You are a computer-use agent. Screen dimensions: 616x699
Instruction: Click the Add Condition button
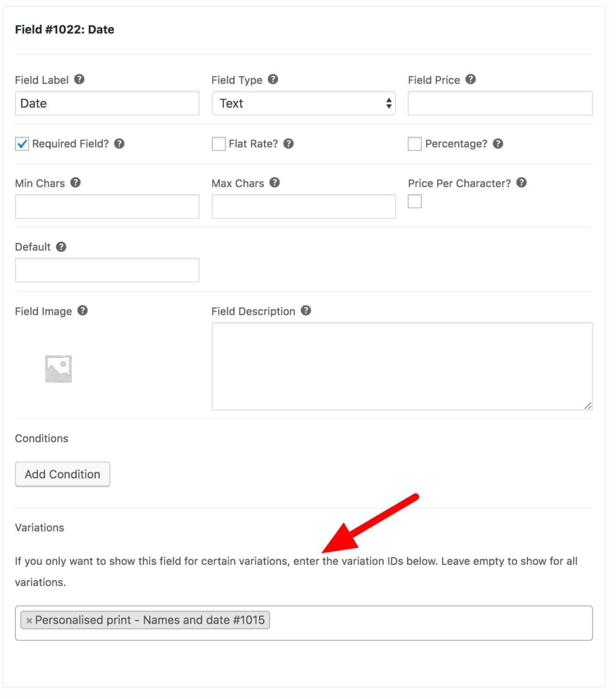[x=63, y=474]
